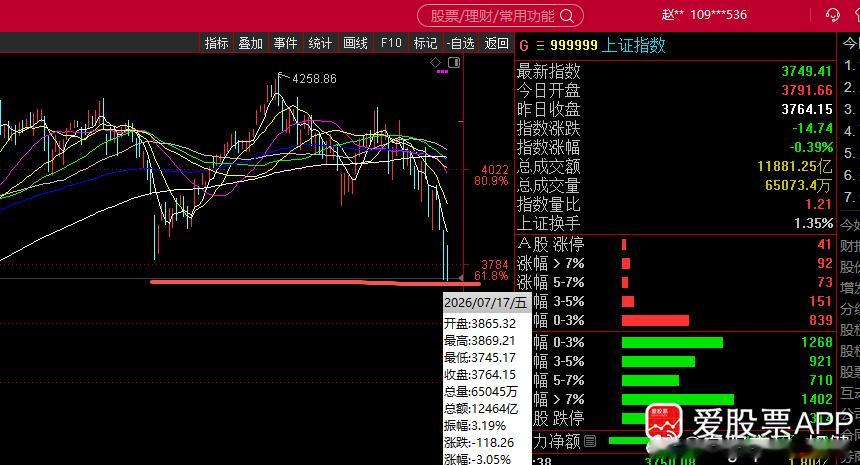Click the 返回 back button

pos(496,43)
